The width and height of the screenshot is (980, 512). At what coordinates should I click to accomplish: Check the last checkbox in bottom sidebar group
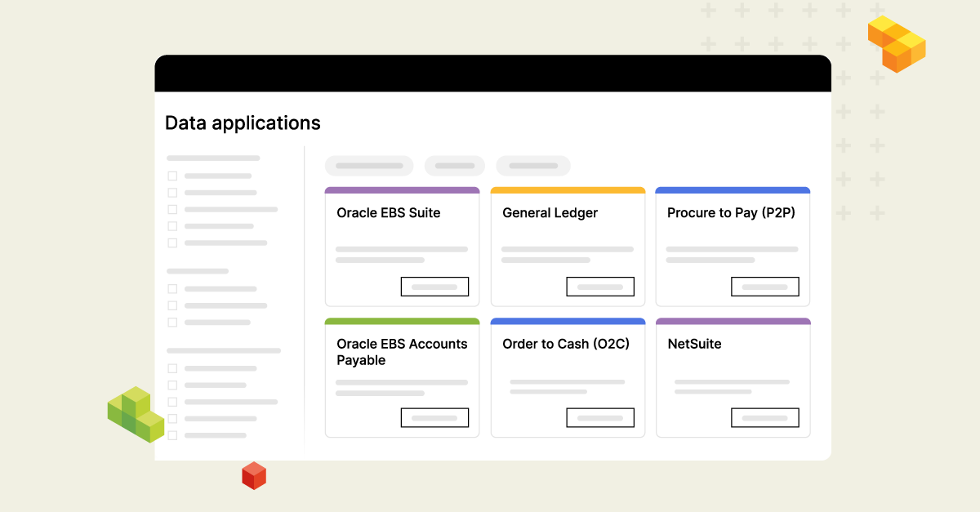(x=172, y=435)
